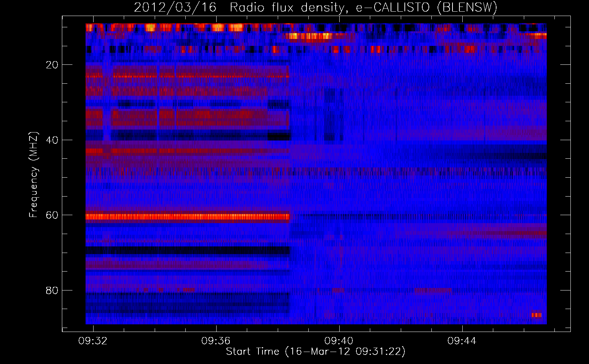The width and height of the screenshot is (589, 364).
Task: Click the "Frequency (MHZ)" axis label
Action: click(x=33, y=175)
